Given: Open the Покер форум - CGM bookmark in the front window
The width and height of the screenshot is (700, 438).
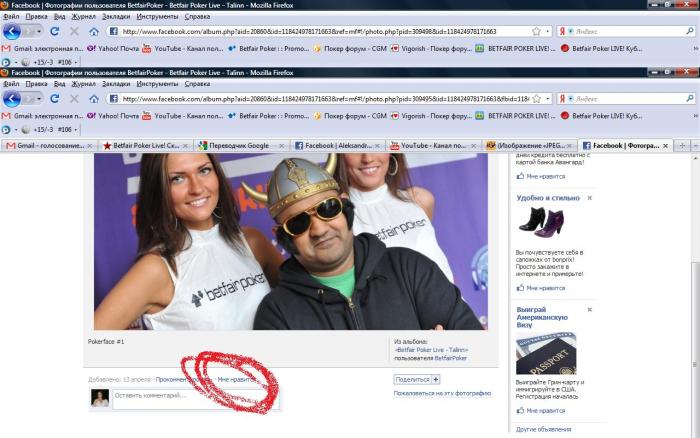Looking at the screenshot, I should 350,116.
